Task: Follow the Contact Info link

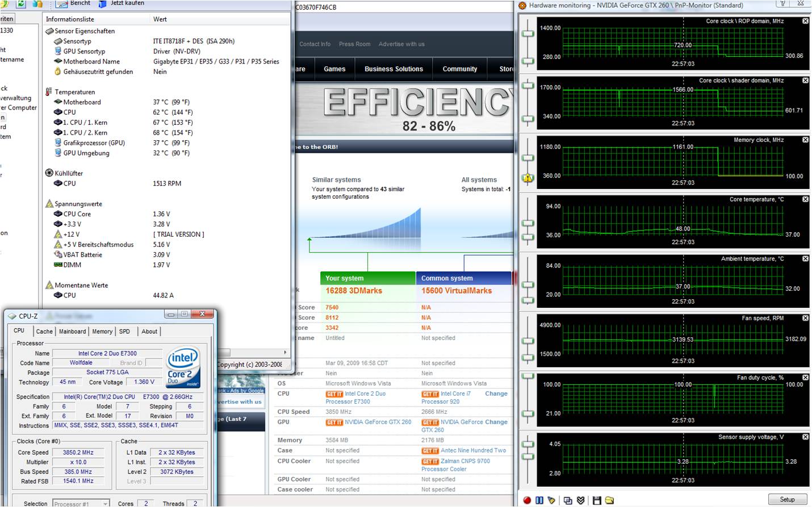Action: (315, 44)
